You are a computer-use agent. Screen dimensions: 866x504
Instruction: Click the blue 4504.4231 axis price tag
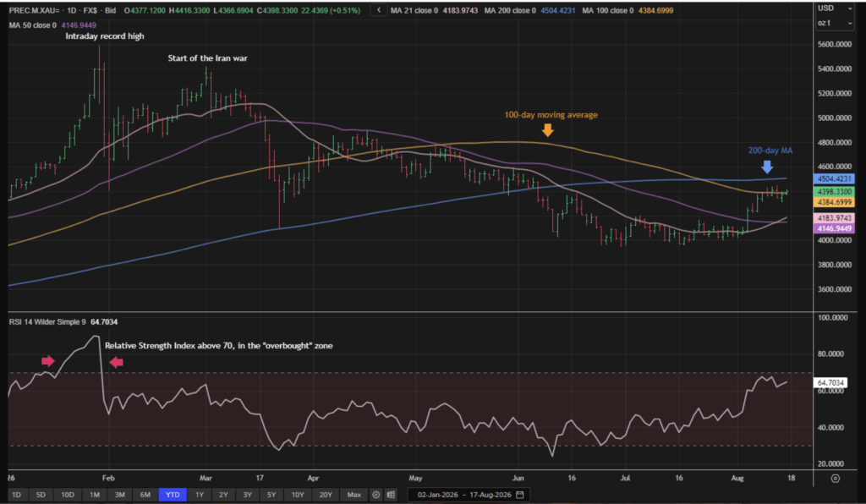click(x=834, y=179)
